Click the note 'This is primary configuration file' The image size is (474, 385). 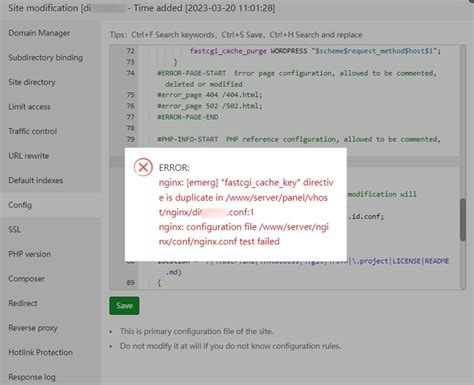[x=197, y=331]
